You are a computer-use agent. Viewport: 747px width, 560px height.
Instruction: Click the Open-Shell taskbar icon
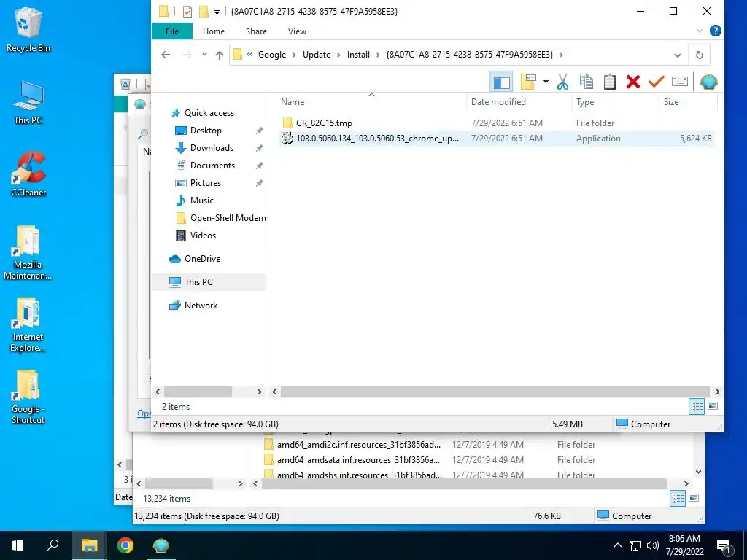click(x=161, y=545)
